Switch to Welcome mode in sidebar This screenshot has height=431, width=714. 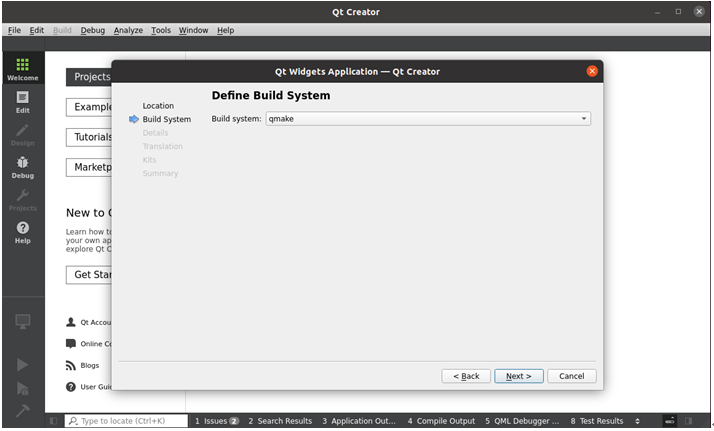click(x=23, y=69)
